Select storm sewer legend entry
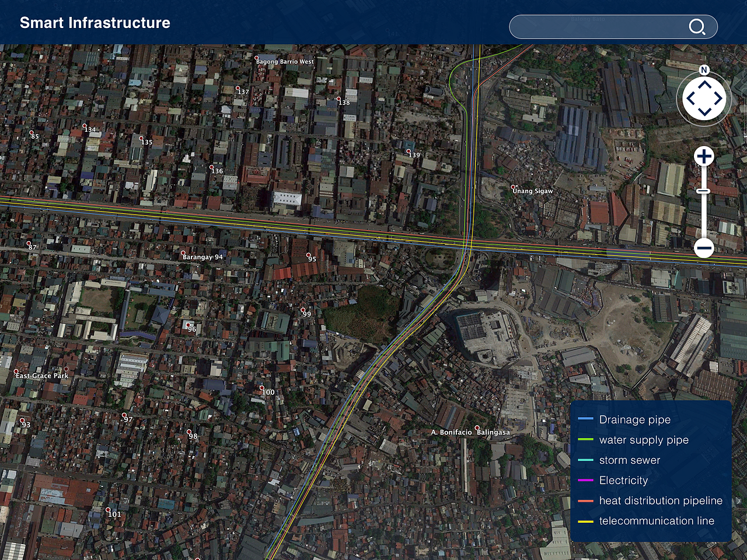Viewport: 747px width, 560px height. [x=630, y=460]
